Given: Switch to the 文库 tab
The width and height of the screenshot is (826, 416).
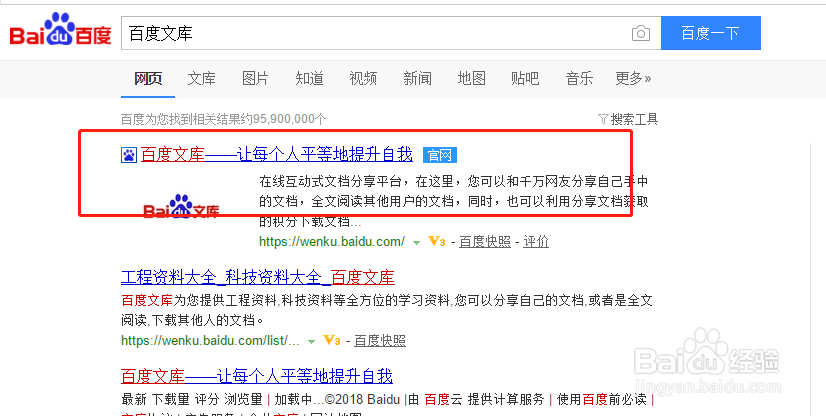Looking at the screenshot, I should point(202,79).
